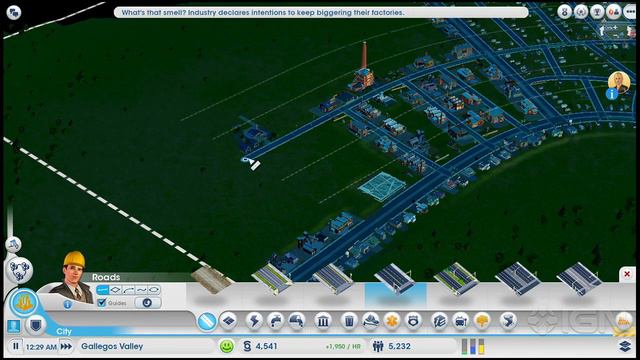This screenshot has height=360, width=640.
Task: Open the more options ellipsis button
Action: [x=630, y=12]
